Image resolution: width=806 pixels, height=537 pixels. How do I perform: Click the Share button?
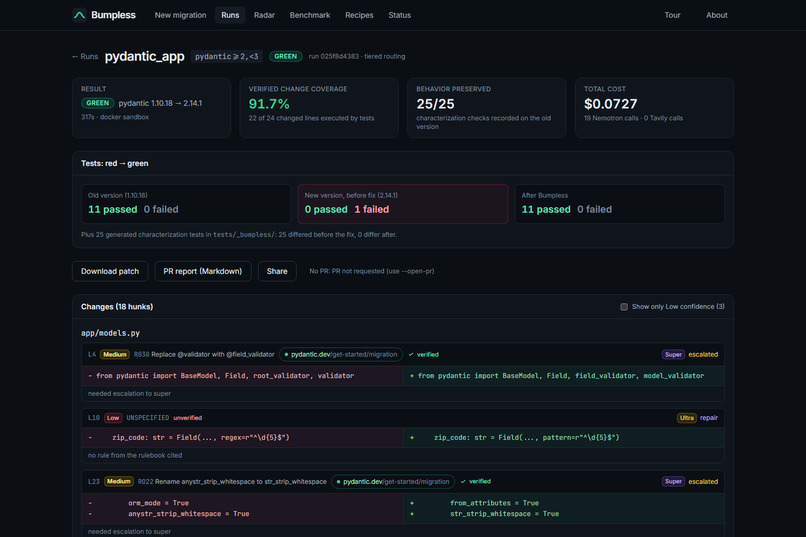pos(277,271)
